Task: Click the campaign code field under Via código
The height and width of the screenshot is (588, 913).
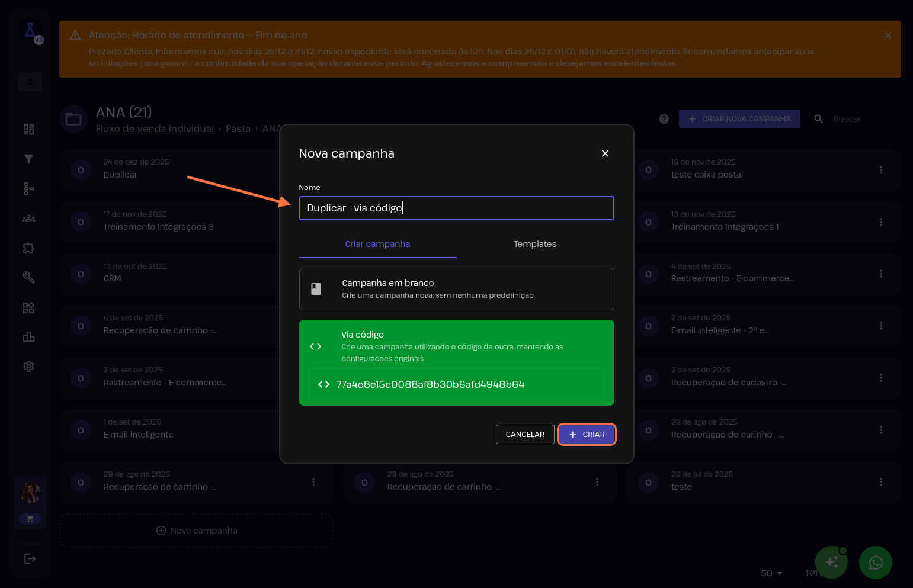Action: pyautogui.click(x=456, y=384)
